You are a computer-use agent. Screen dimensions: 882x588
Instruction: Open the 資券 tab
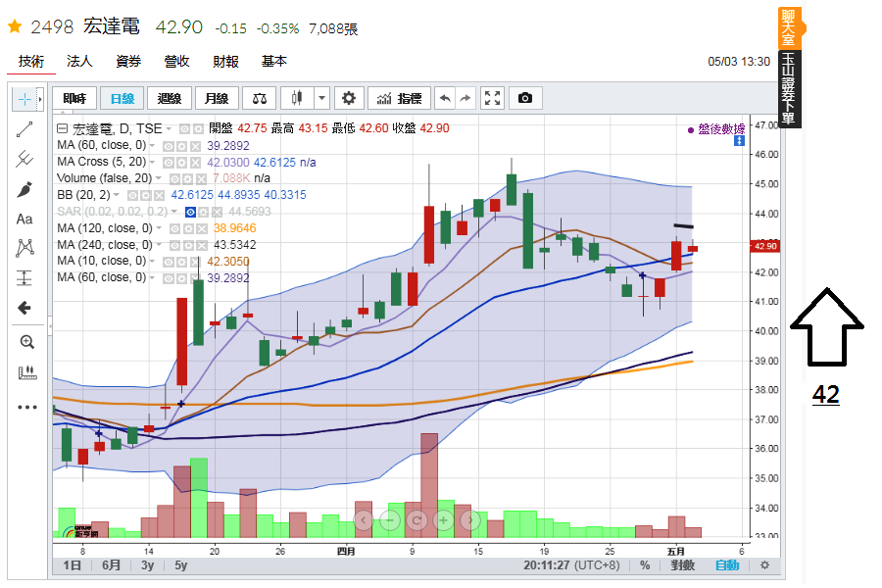128,61
